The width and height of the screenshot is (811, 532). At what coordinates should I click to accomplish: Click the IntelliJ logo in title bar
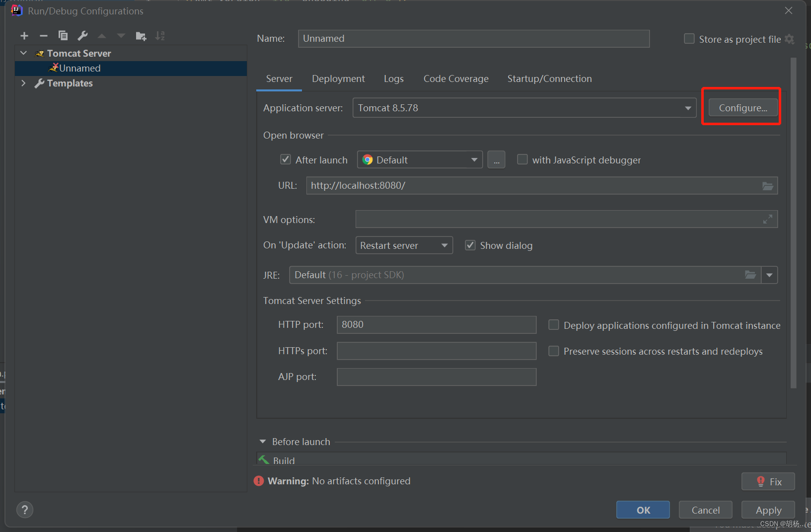coord(17,10)
